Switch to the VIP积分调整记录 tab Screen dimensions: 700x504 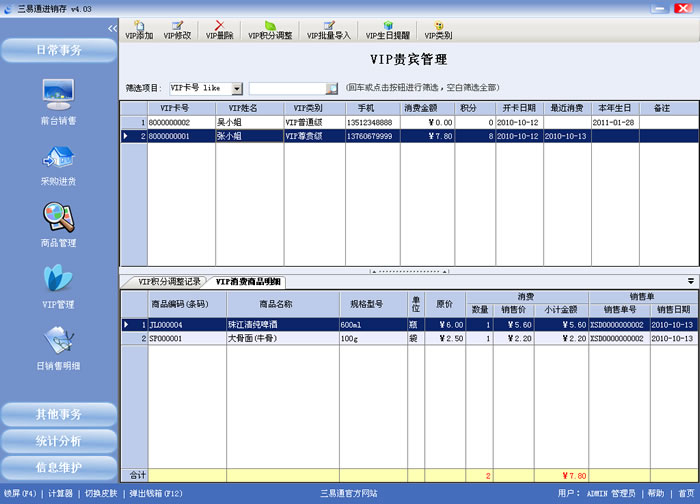pos(169,282)
